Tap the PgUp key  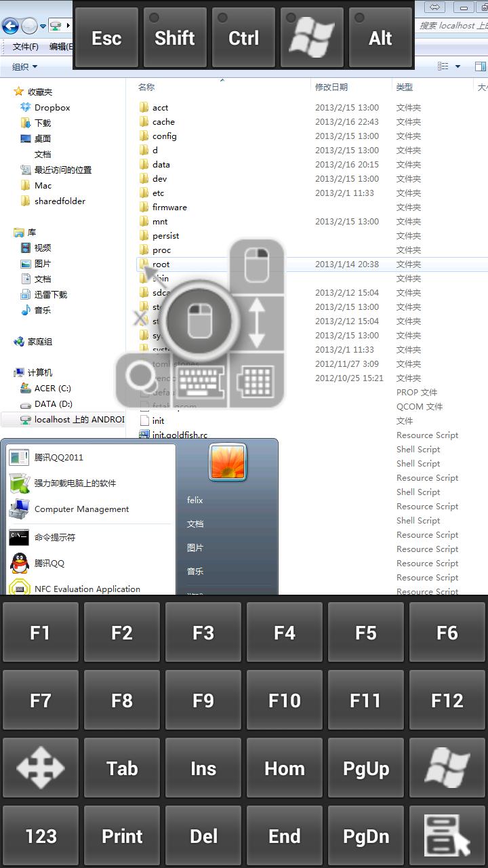[x=366, y=768]
